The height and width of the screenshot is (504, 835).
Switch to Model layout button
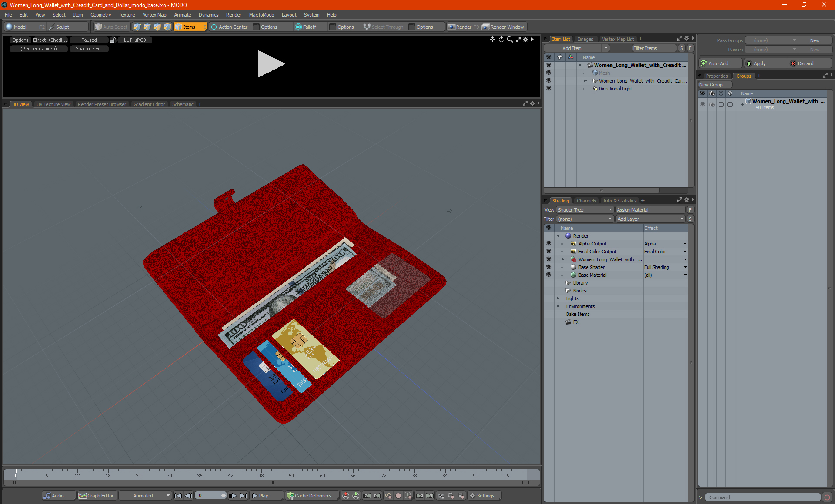click(25, 27)
